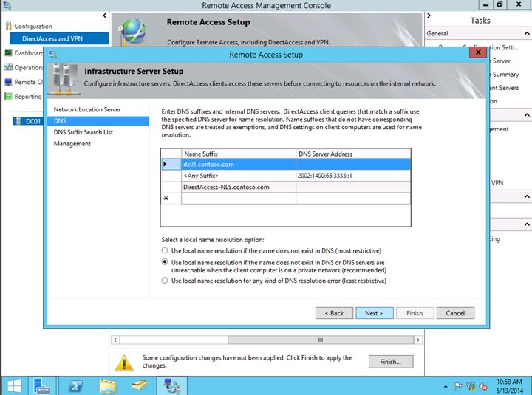Screen dimensions: 532x395
Task: Click the row selector arrow for dc01.contoso.com
Action: point(171,165)
